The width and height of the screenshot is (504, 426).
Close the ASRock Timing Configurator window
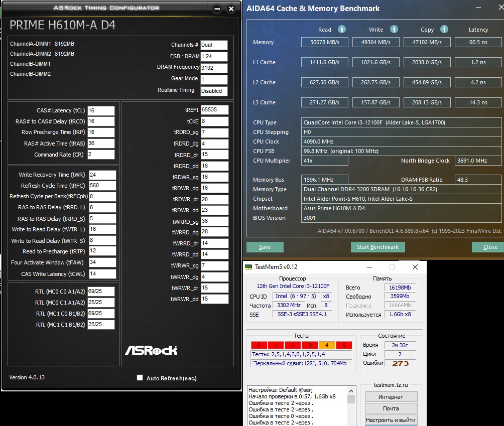tap(231, 9)
